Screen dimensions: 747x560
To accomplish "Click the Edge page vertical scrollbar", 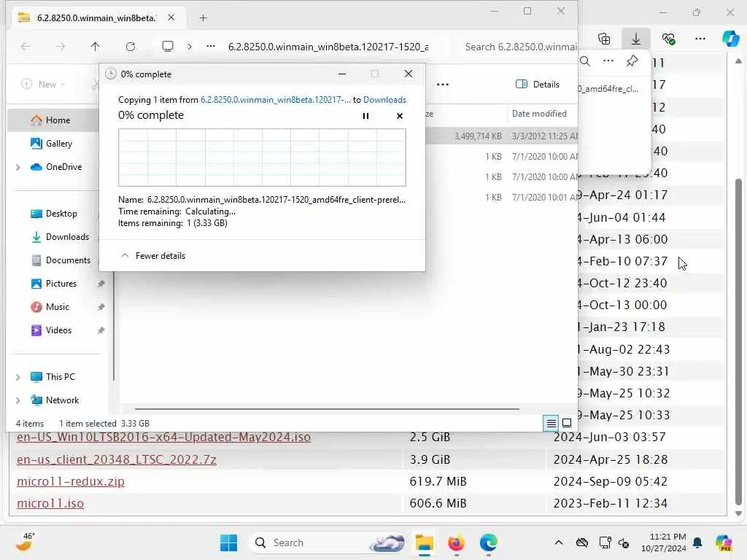I will [x=738, y=341].
